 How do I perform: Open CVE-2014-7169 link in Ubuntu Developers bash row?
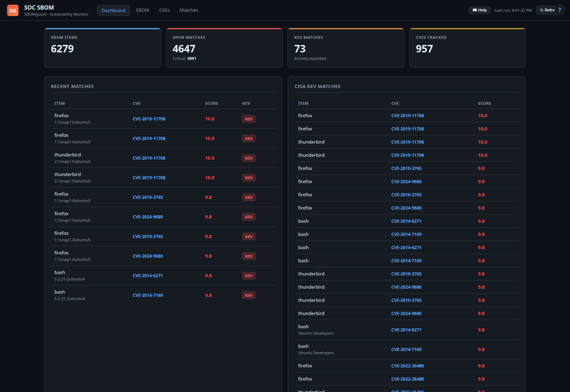(x=406, y=350)
